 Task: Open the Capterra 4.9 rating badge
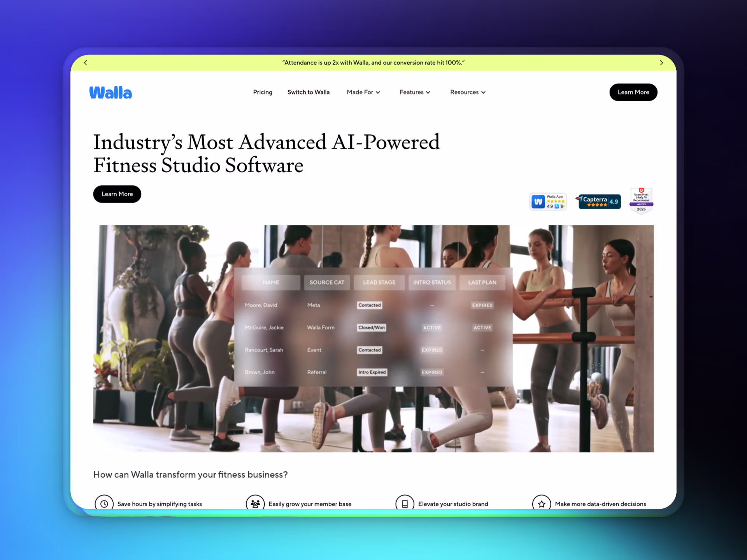coord(598,201)
